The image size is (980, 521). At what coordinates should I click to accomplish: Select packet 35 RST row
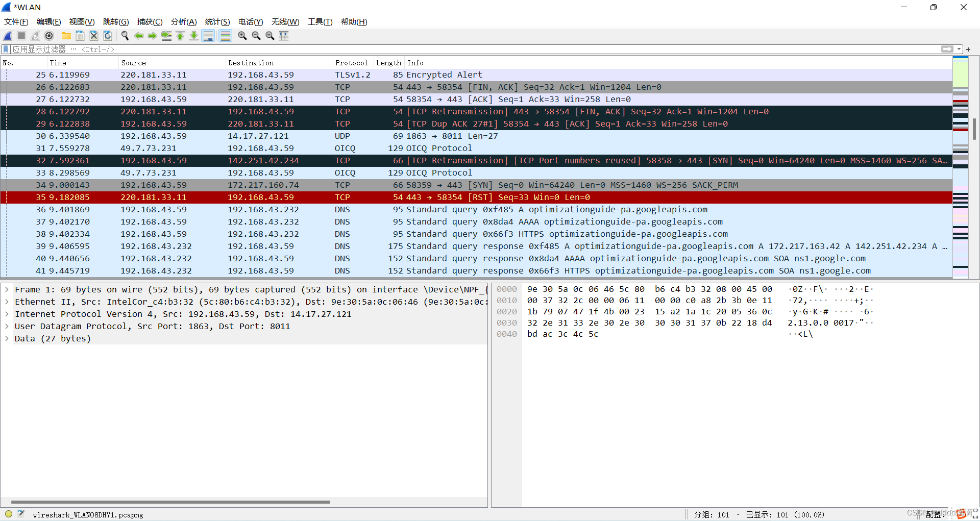(x=476, y=197)
